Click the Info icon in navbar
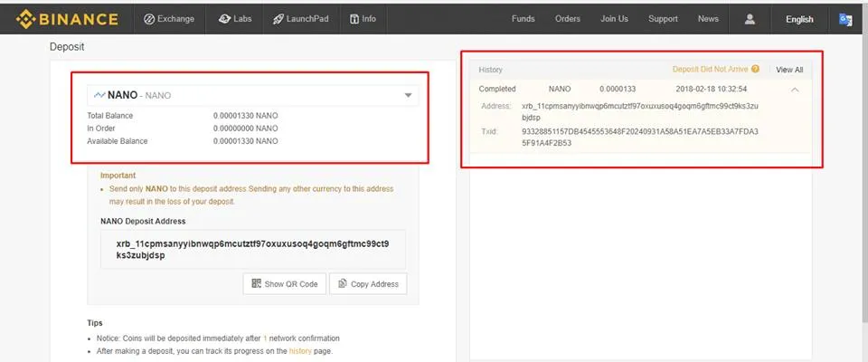Screen dimensions: 868x362 click(354, 19)
